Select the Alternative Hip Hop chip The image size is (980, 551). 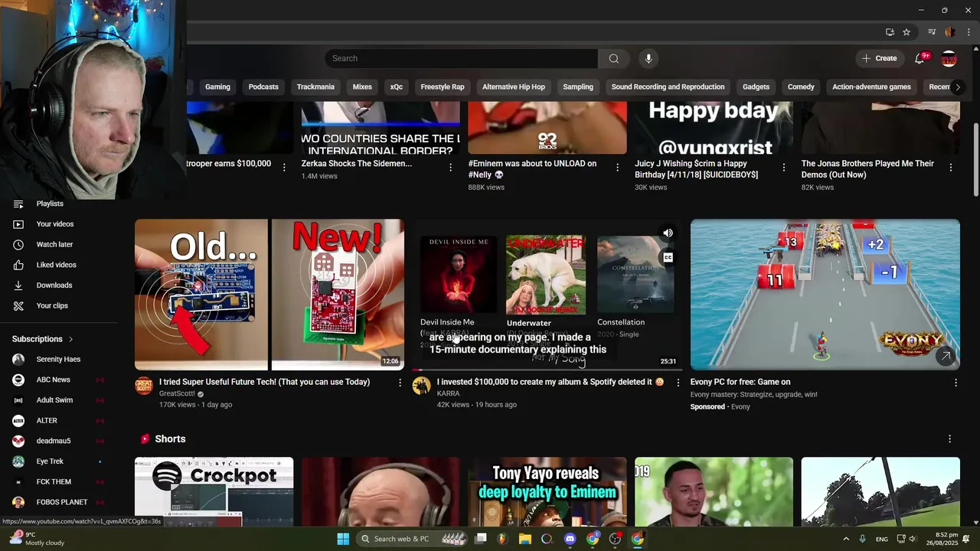(x=514, y=86)
